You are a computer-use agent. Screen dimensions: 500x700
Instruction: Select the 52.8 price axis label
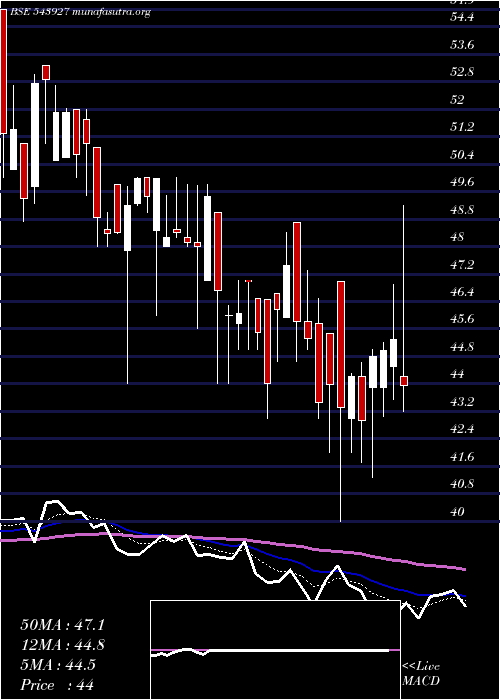(x=462, y=72)
